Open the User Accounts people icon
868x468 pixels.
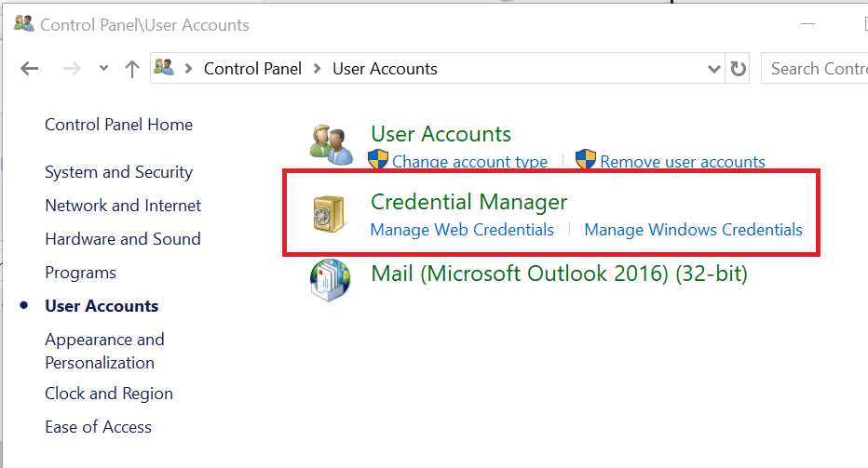[331, 144]
